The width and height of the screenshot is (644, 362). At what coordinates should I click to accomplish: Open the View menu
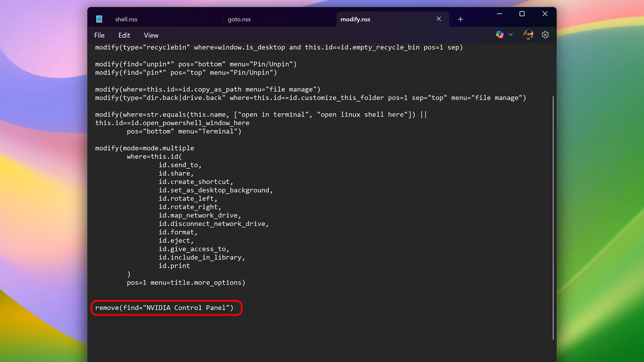click(151, 35)
